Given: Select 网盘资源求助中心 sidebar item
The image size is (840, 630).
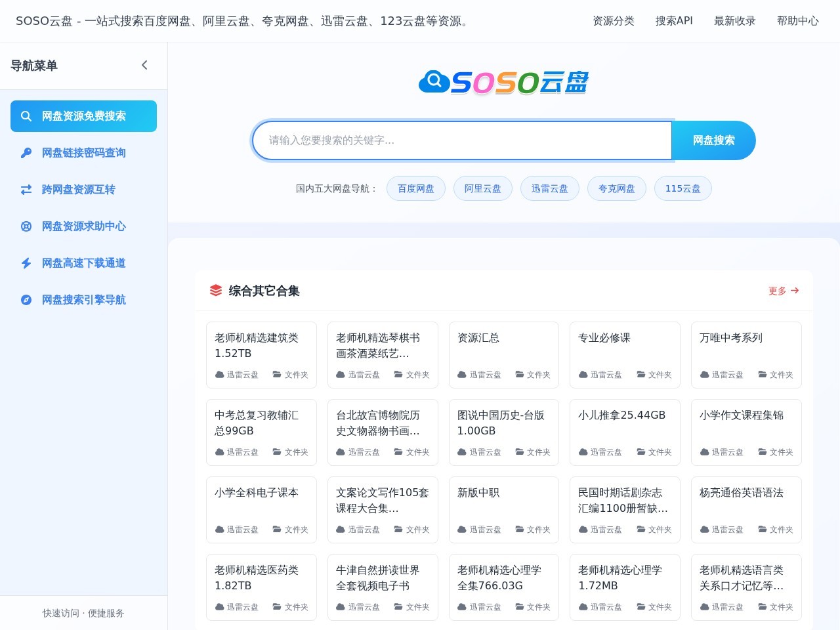Looking at the screenshot, I should tap(83, 226).
